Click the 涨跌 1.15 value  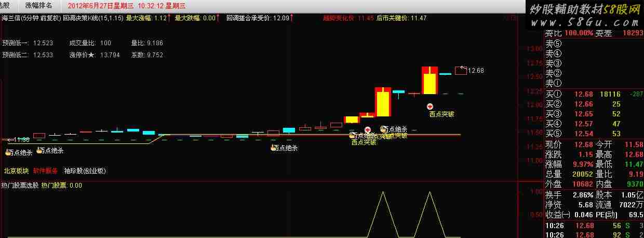569,154
